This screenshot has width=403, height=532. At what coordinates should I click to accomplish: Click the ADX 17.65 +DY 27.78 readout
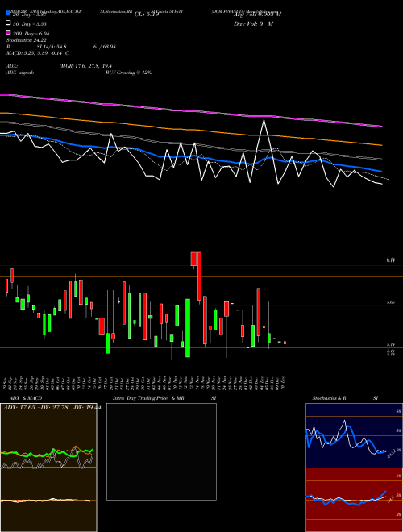click(x=52, y=408)
